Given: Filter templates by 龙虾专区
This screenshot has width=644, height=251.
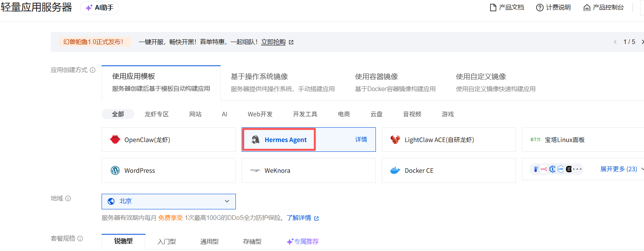Looking at the screenshot, I should (x=156, y=114).
